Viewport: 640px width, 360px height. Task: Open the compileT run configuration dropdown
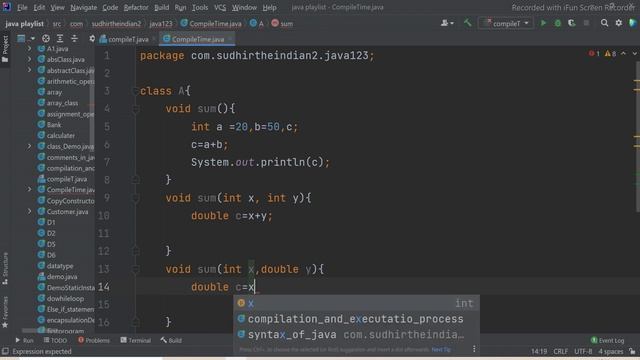505,23
